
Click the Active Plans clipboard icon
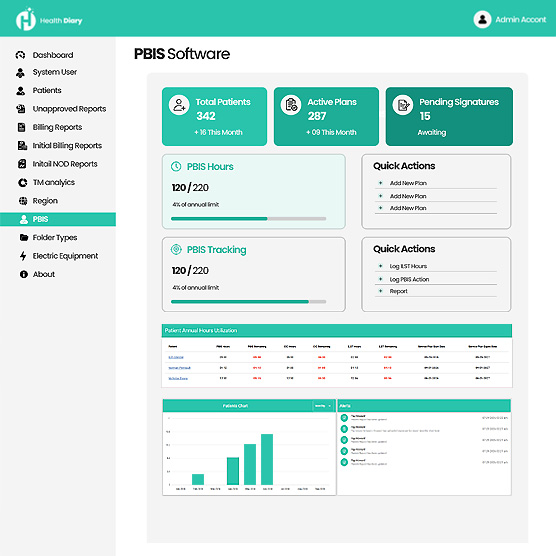[x=291, y=105]
